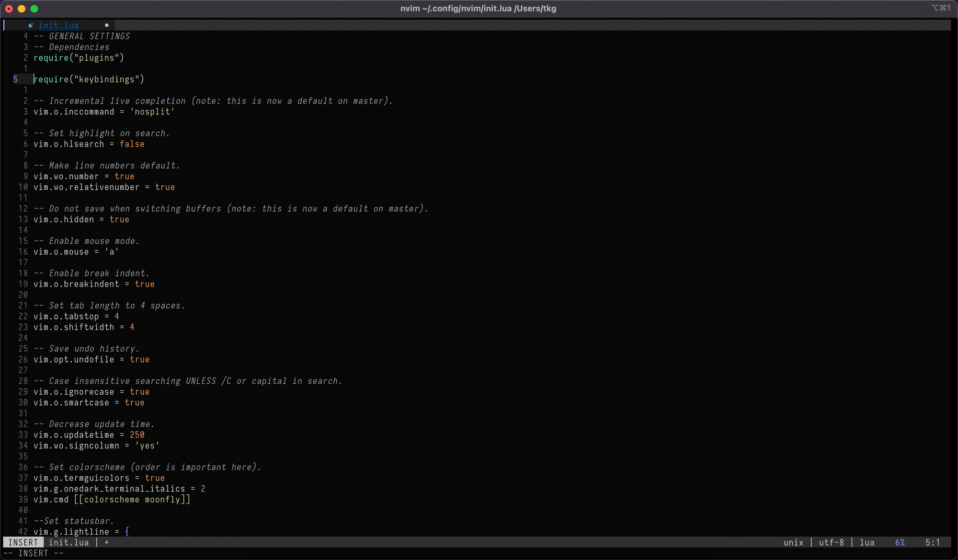Click vim.o.hidden = true line
The width and height of the screenshot is (958, 560).
click(x=81, y=219)
